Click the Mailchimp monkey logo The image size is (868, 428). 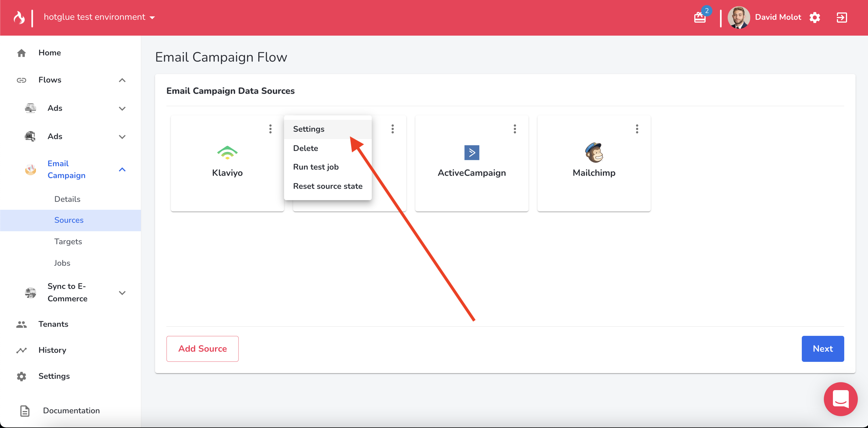pyautogui.click(x=594, y=153)
